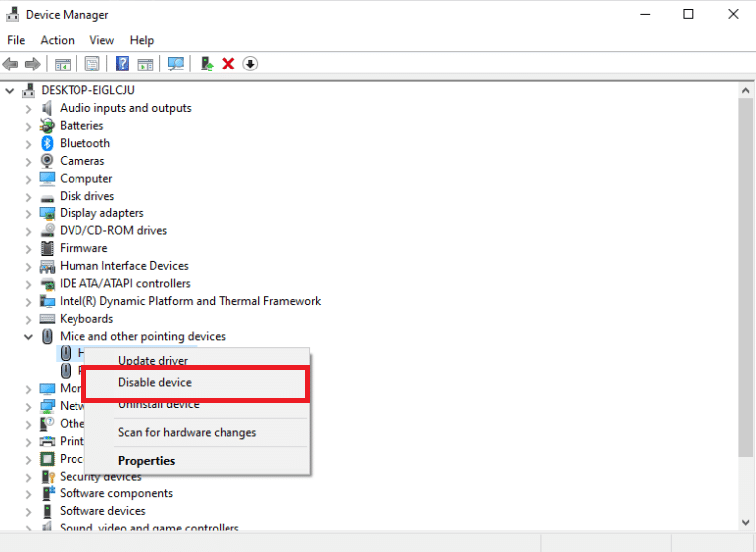This screenshot has width=756, height=552.
Task: Click the Keyboards icon
Action: click(47, 319)
